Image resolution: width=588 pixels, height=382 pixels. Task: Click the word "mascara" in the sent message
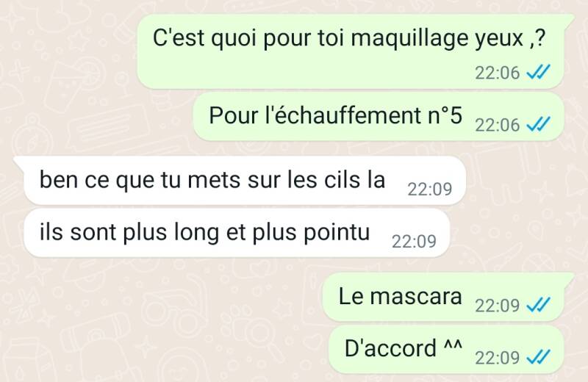(x=415, y=296)
